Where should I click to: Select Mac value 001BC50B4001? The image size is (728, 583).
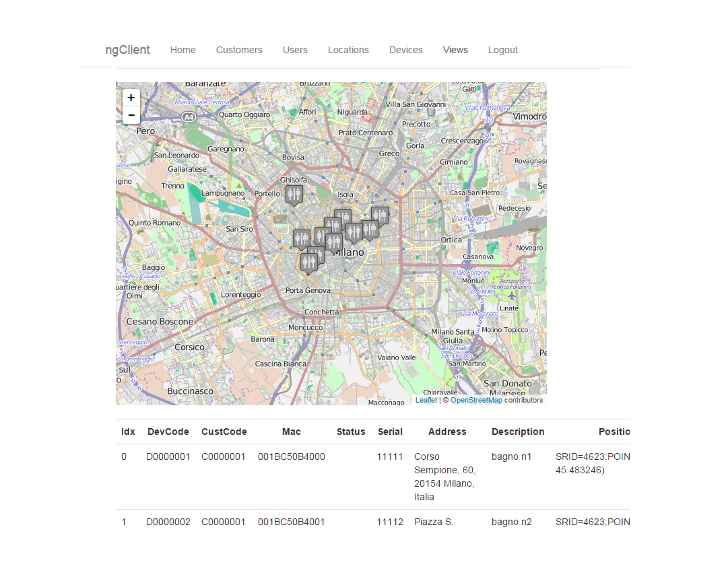coord(292,522)
